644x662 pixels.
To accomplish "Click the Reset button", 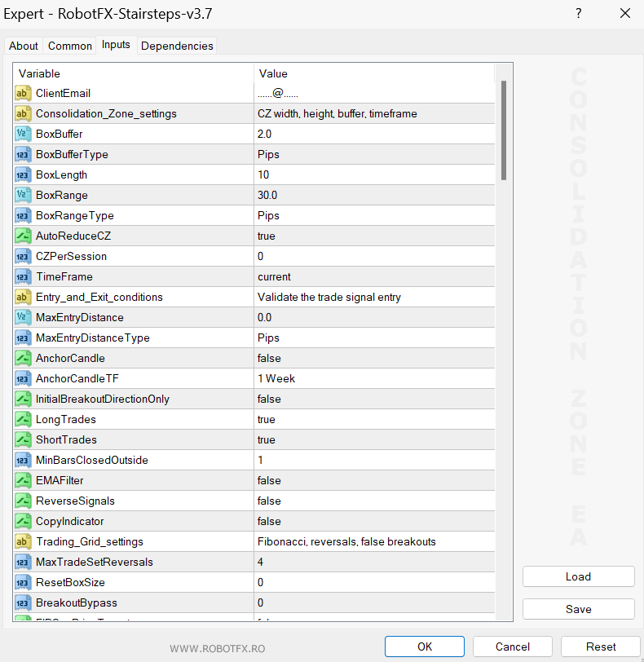I will coord(601,647).
